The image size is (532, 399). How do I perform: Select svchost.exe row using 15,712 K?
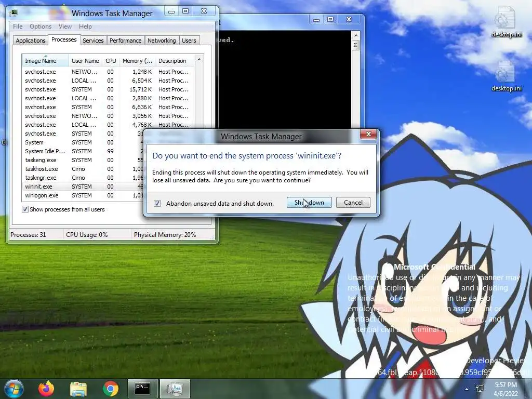click(x=109, y=89)
